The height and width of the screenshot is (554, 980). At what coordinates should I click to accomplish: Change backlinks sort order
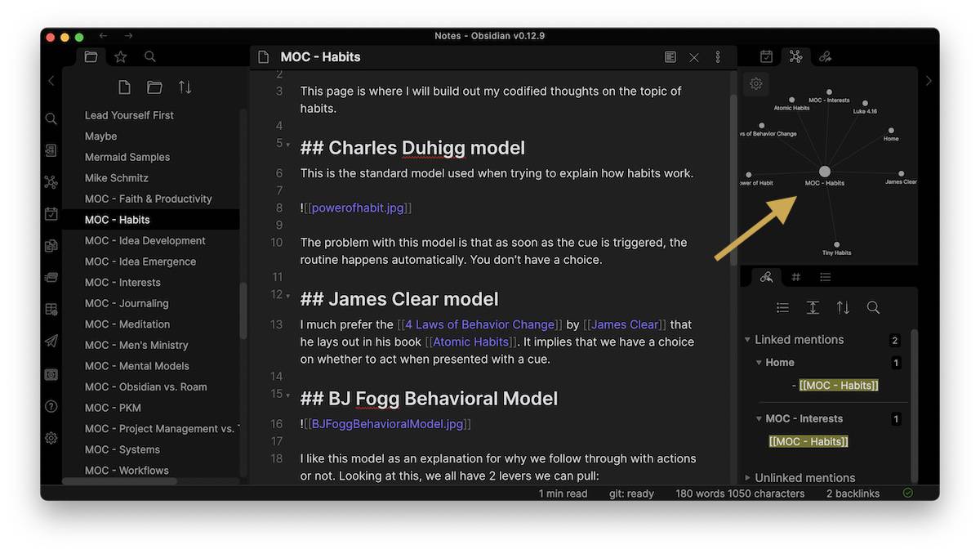843,308
